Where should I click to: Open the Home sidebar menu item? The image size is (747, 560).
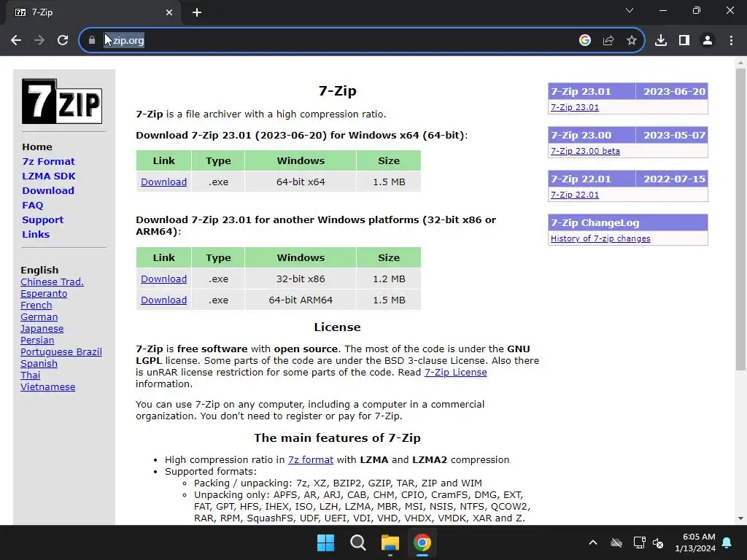coord(37,147)
